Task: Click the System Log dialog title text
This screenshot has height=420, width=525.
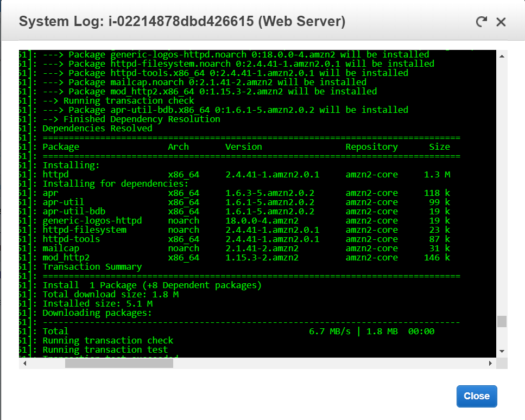Action: tap(182, 22)
